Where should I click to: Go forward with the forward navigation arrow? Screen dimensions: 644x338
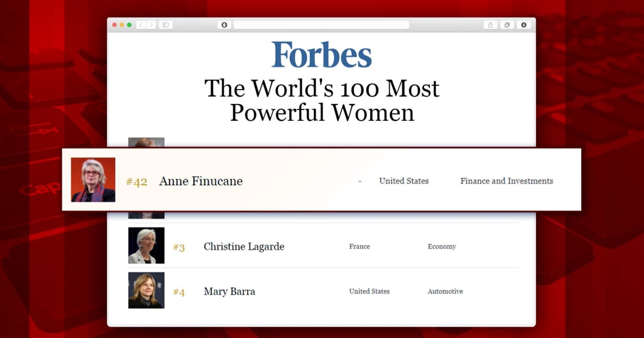click(151, 24)
